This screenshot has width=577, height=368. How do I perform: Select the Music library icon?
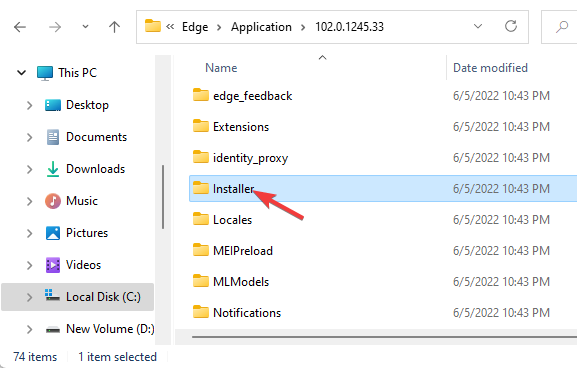pos(53,201)
